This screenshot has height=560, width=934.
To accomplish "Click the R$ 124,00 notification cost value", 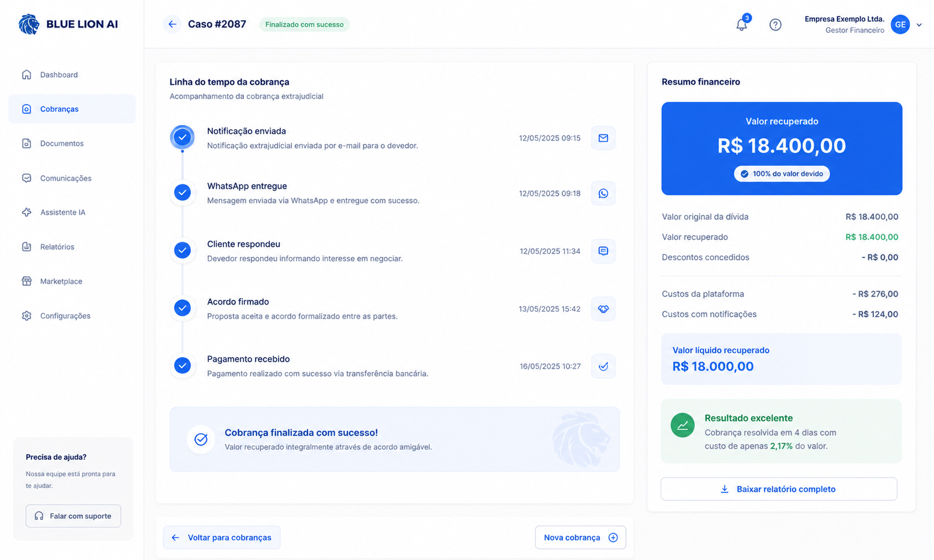I will coord(875,314).
